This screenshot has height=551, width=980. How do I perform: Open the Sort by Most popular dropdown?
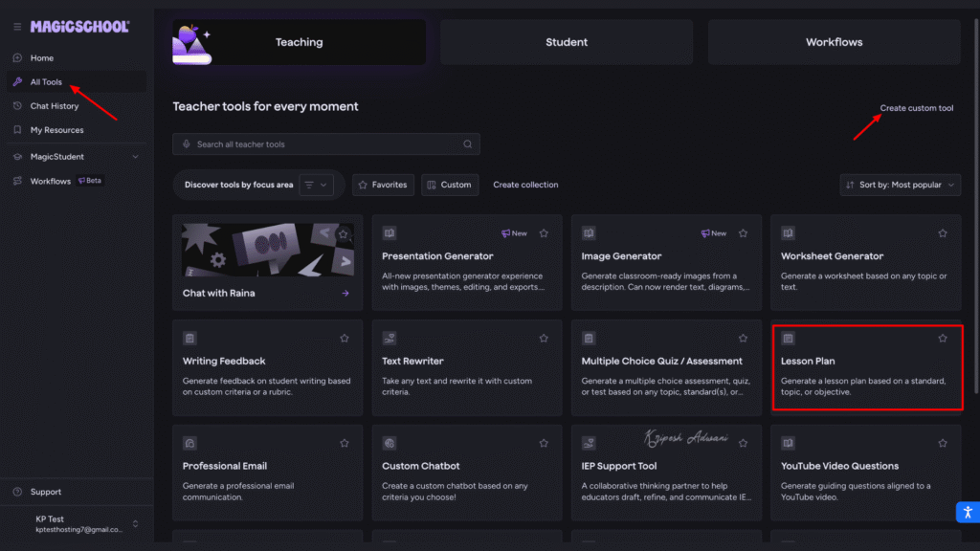click(900, 185)
